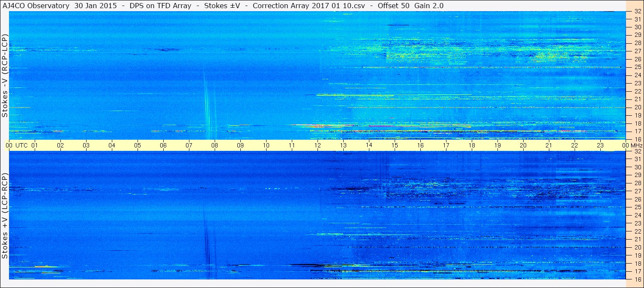Click the 17 hour time marker
This screenshot has height=288, width=644.
click(x=446, y=145)
